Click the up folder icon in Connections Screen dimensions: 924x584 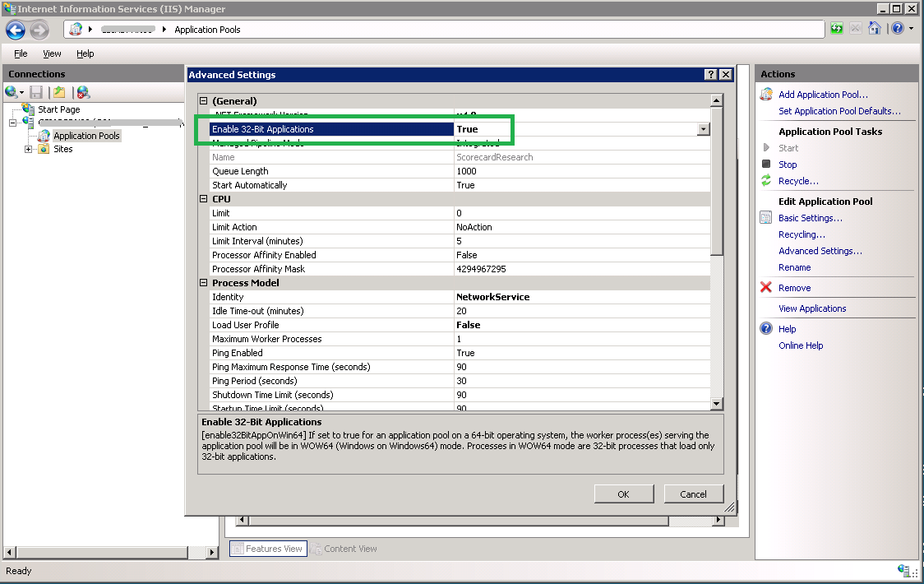[x=59, y=92]
